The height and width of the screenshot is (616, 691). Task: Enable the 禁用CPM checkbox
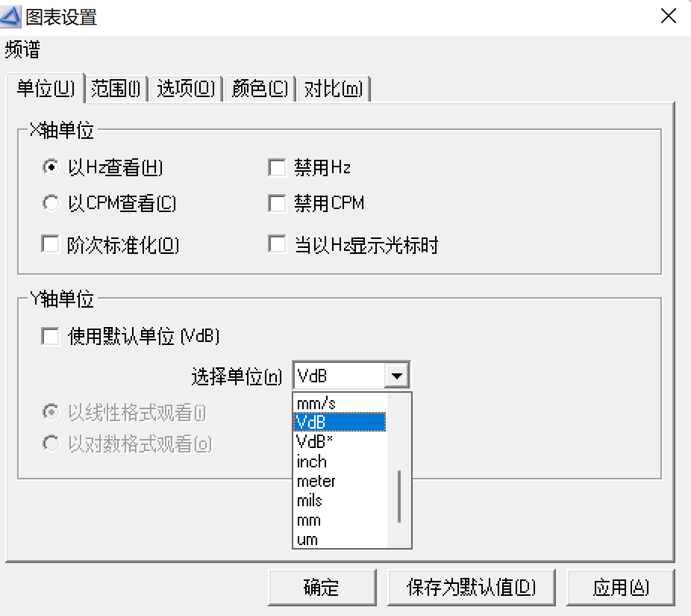(x=277, y=202)
